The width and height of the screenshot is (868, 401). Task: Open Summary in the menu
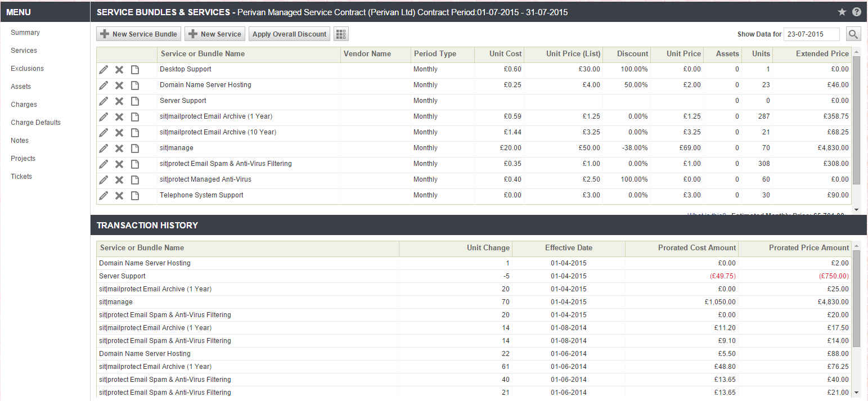[25, 33]
